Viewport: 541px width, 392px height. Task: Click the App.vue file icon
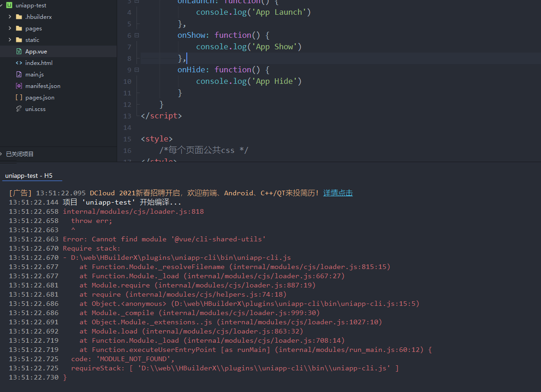point(19,52)
